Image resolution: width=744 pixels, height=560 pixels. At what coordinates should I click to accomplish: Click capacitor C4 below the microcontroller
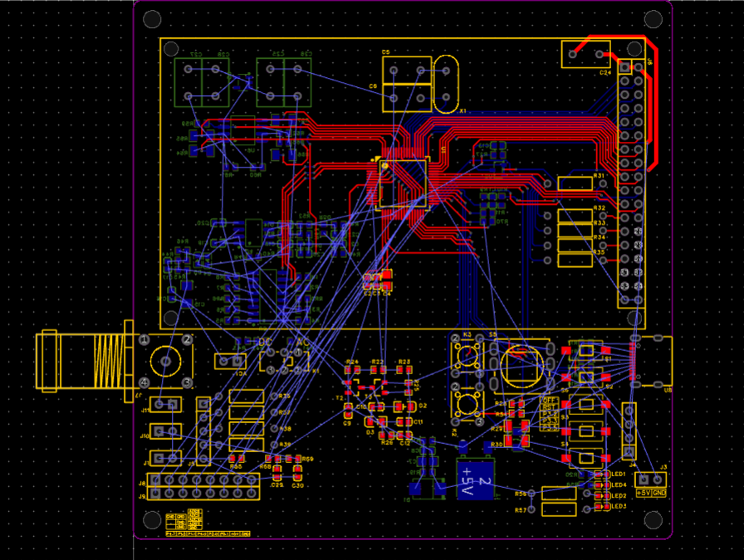(387, 280)
